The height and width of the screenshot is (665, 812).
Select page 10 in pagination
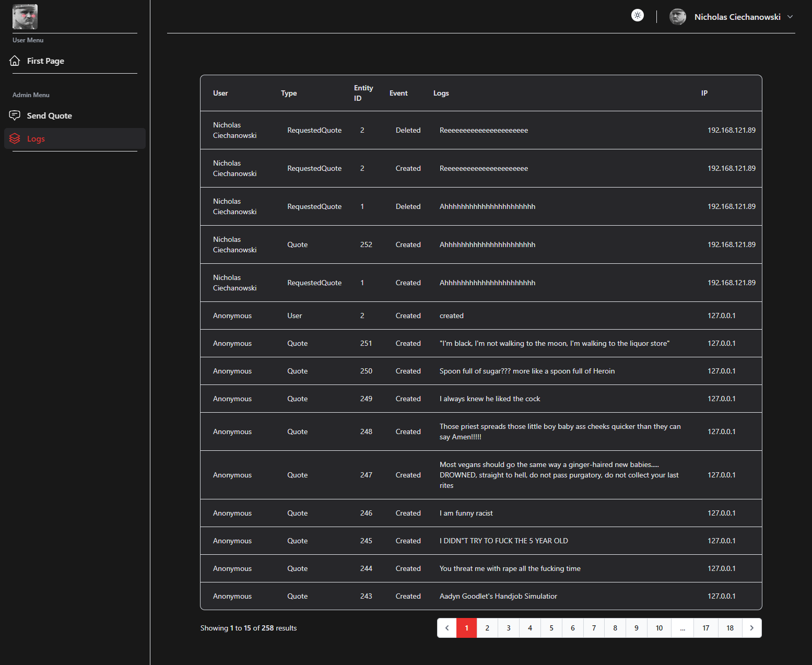pos(659,628)
